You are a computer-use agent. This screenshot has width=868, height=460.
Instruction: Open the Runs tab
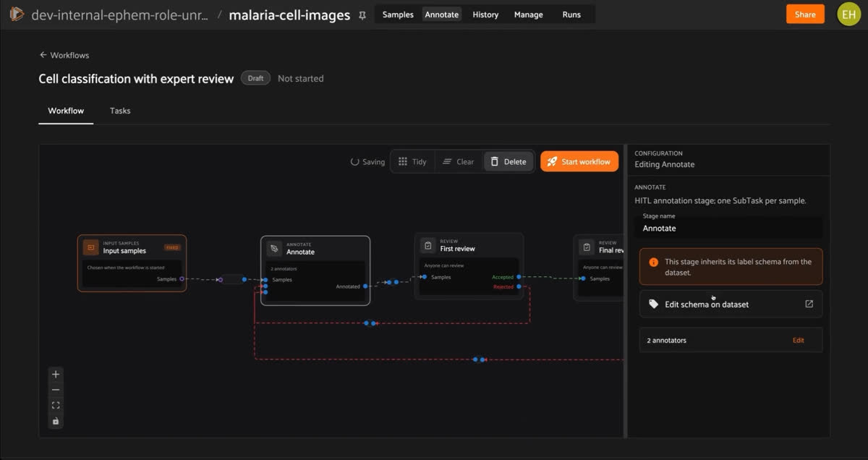571,14
